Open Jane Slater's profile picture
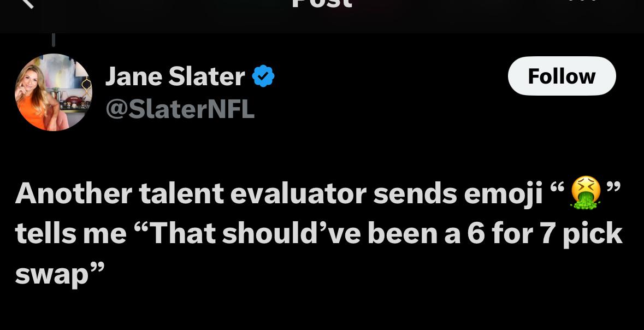Screen dimensions: 644x330 pos(53,92)
